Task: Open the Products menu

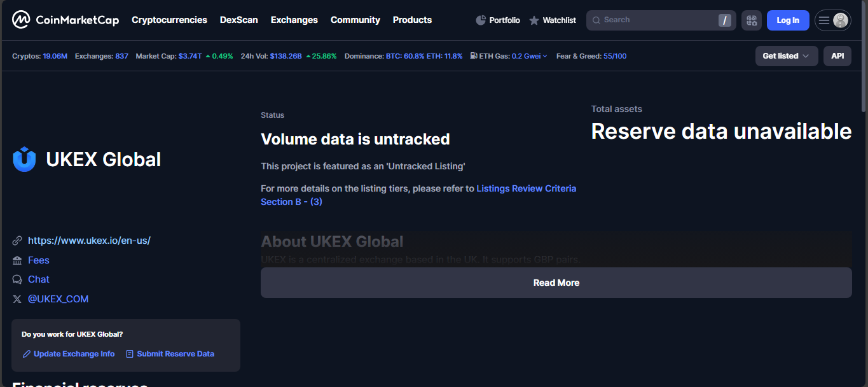Action: [412, 20]
